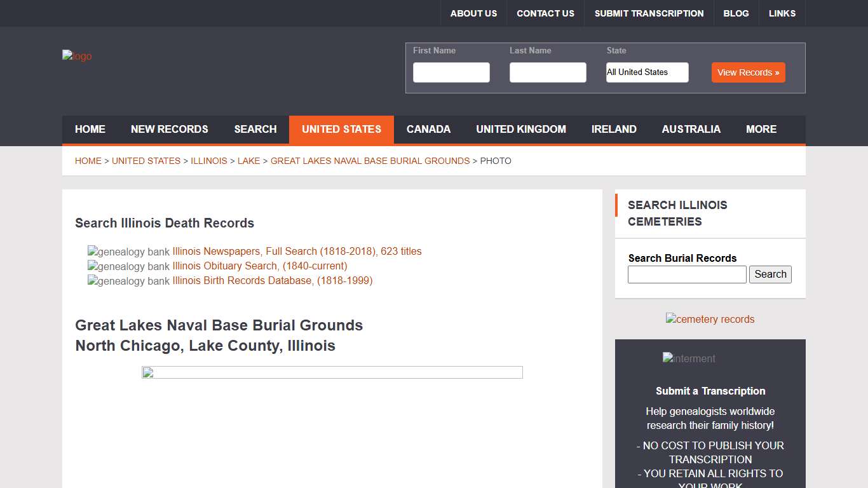Navigate to Great Lakes Naval Base breadcrumb
868x488 pixels.
coord(370,161)
